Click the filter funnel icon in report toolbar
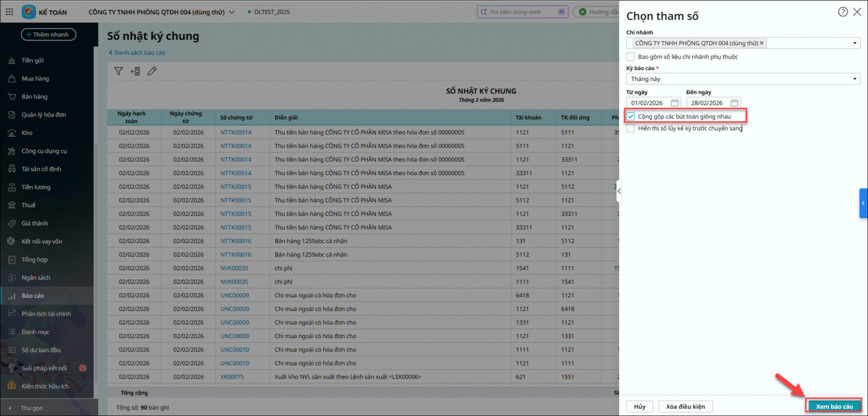The height and width of the screenshot is (416, 868). [118, 71]
